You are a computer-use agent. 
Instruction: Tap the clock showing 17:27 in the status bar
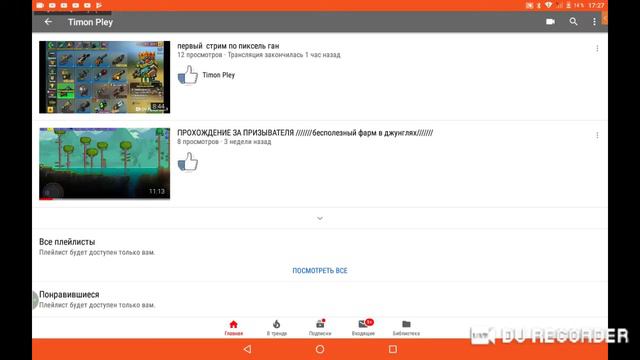596,5
